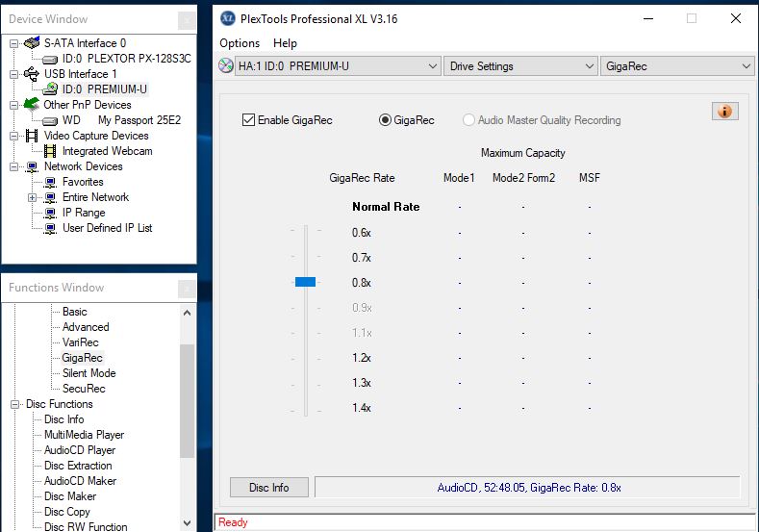Viewport: 759px width, 532px height.
Task: Open AudioCD Maker function
Action: (81, 481)
